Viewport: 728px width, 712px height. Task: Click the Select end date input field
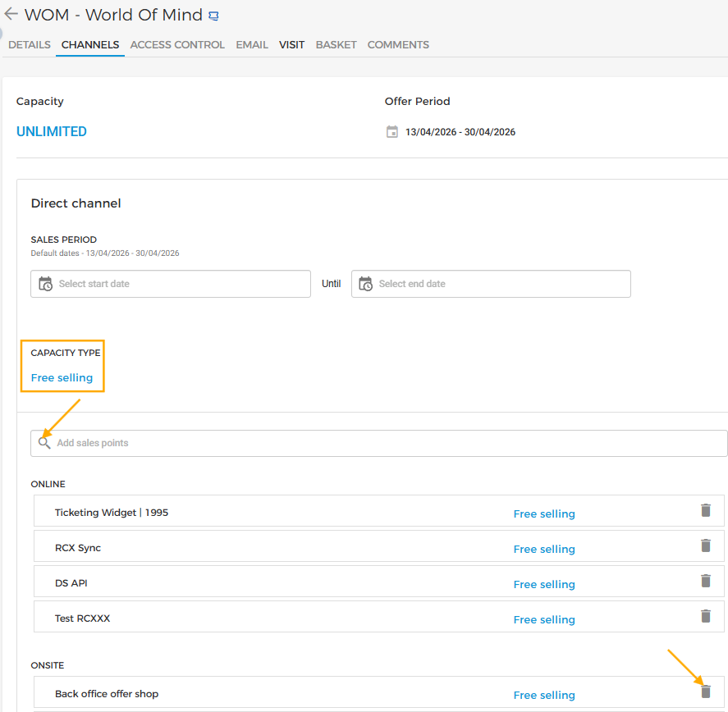point(501,284)
